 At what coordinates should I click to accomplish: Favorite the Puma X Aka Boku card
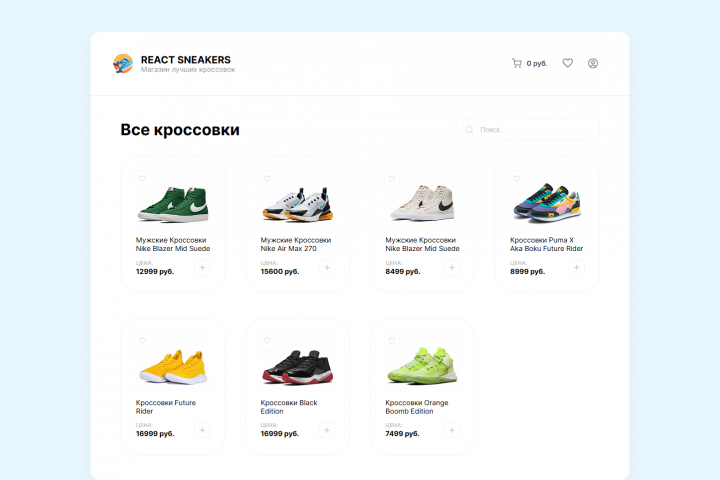pyautogui.click(x=517, y=178)
